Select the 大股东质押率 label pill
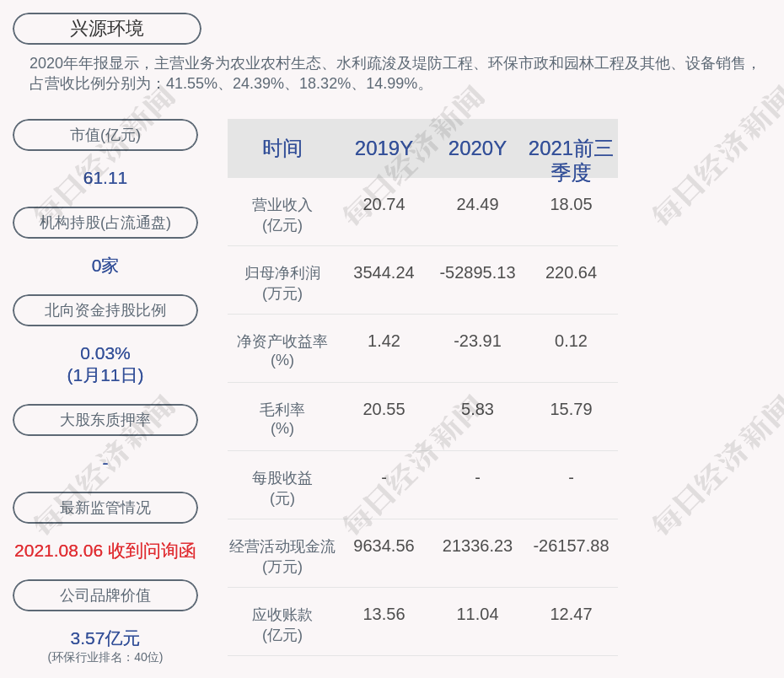Image resolution: width=784 pixels, height=678 pixels. [x=105, y=420]
